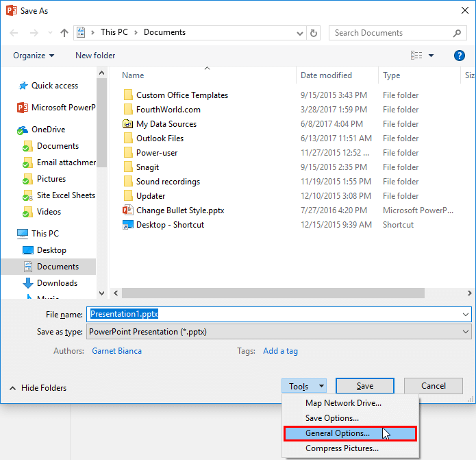The image size is (476, 460).
Task: Open OneDrive in the navigation pane
Action: pos(49,130)
